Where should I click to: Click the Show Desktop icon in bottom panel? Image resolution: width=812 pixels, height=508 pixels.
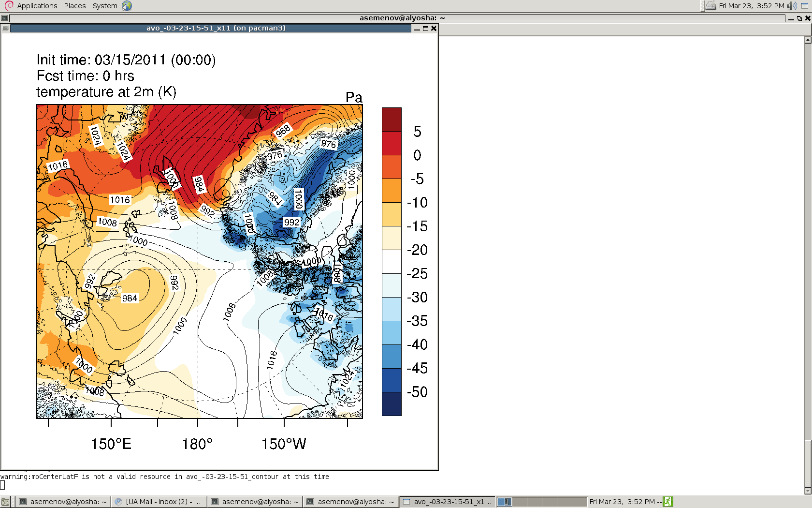(5, 502)
